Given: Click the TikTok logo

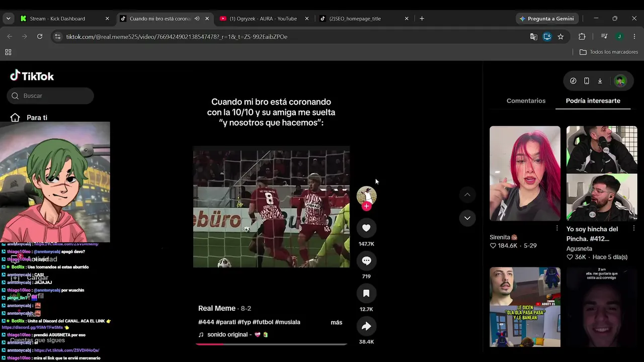Looking at the screenshot, I should click(x=32, y=76).
